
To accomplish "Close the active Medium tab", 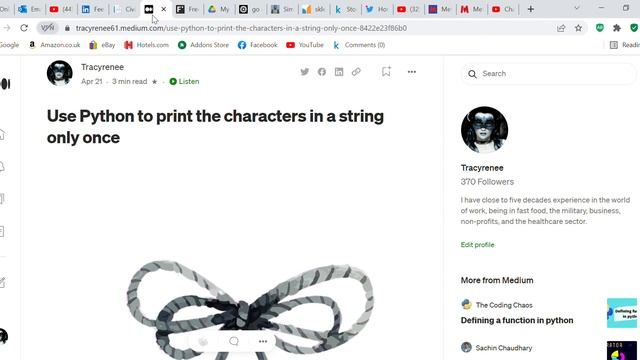I will 164,9.
